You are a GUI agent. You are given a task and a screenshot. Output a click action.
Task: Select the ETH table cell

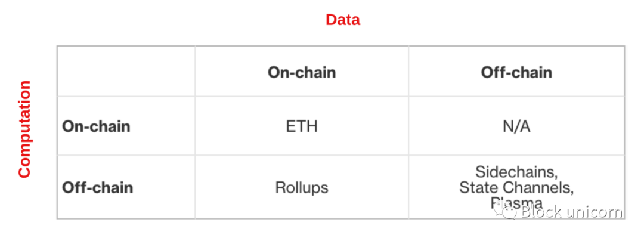click(x=302, y=126)
